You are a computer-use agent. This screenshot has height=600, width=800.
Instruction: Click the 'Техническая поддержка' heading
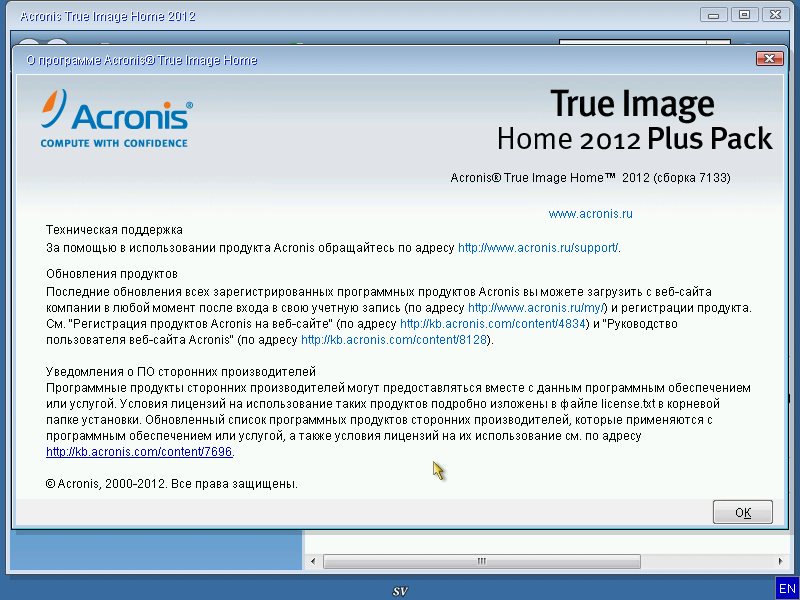click(x=114, y=230)
